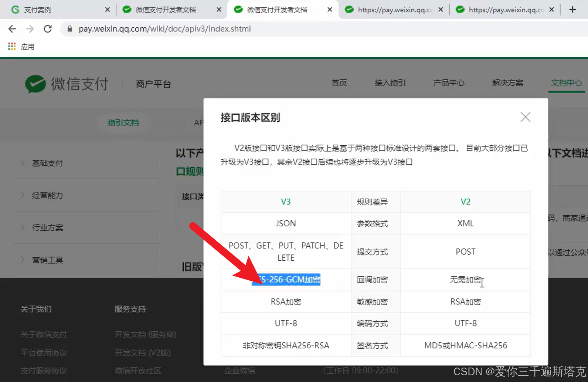Viewport: 588px width, 382px height.
Task: Open 产品中心 in top navigation
Action: 449,83
